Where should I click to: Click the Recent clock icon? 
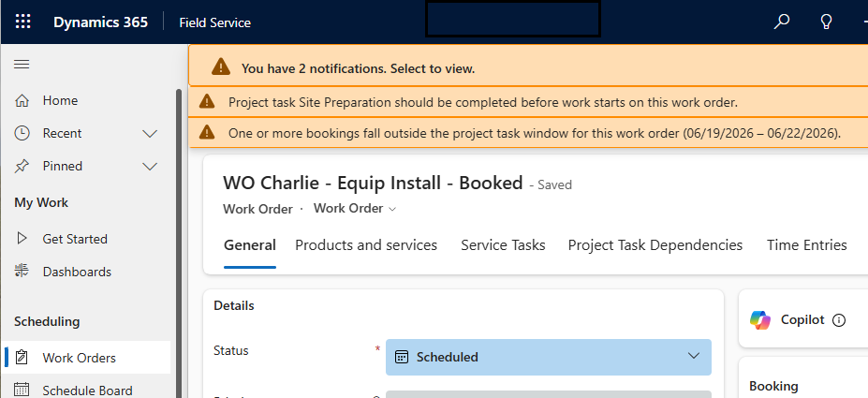[x=22, y=133]
